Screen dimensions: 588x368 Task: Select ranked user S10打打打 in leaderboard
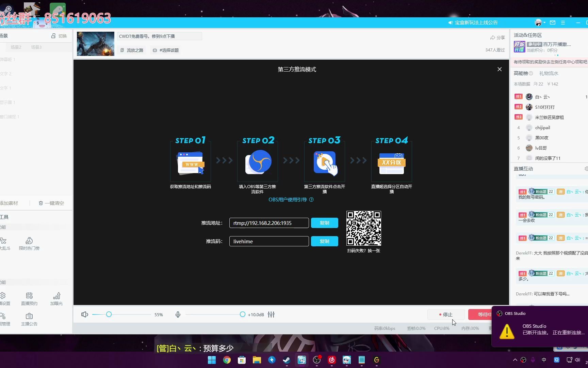click(545, 107)
